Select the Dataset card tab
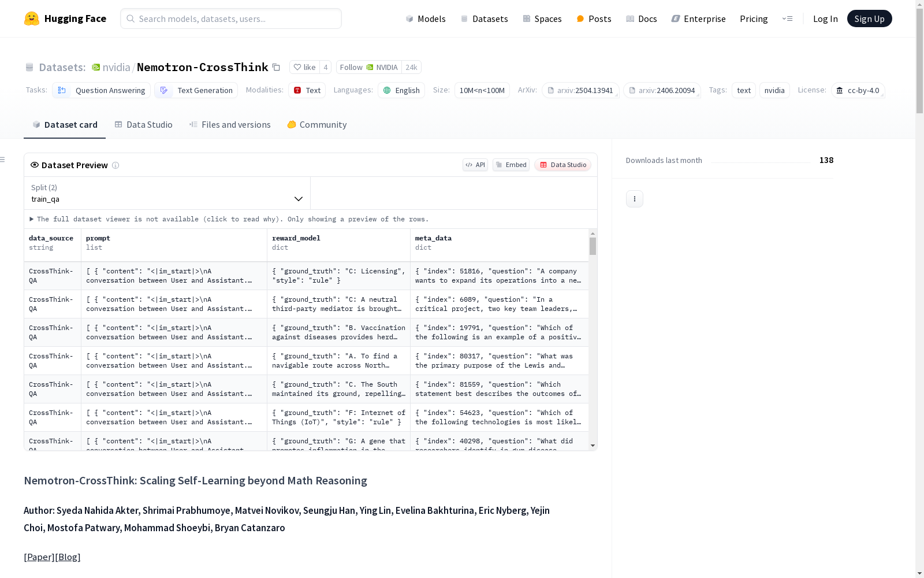The width and height of the screenshot is (924, 578). [x=65, y=125]
